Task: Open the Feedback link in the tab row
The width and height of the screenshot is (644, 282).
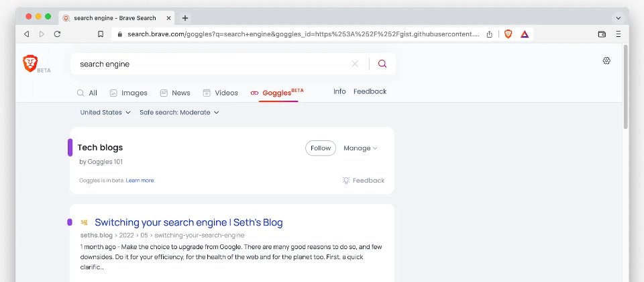Action: click(370, 91)
